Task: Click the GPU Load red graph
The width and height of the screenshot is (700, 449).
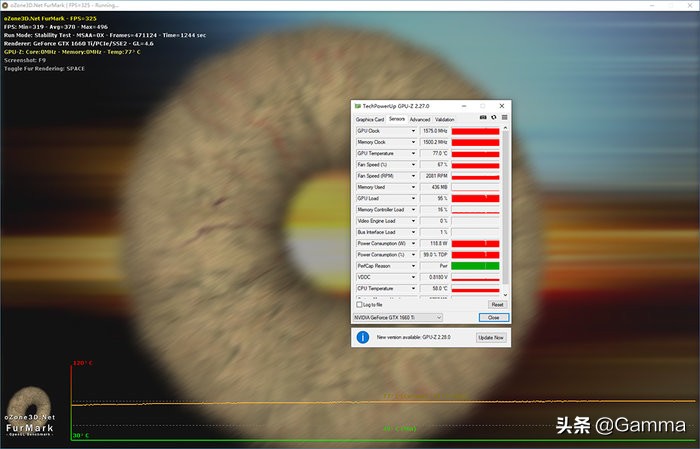Action: [x=475, y=198]
